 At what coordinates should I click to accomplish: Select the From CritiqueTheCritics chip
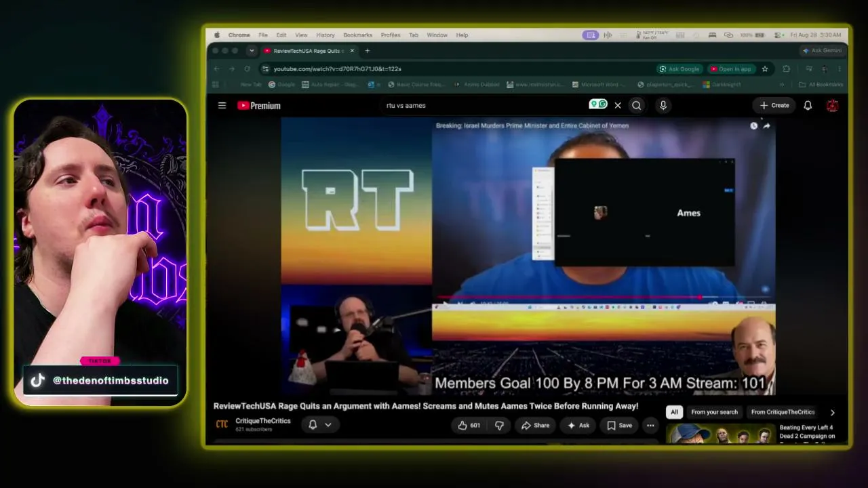click(x=783, y=412)
